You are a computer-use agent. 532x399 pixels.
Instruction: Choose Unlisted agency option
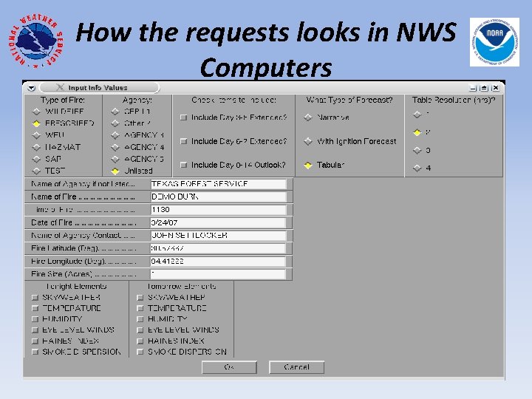click(115, 171)
